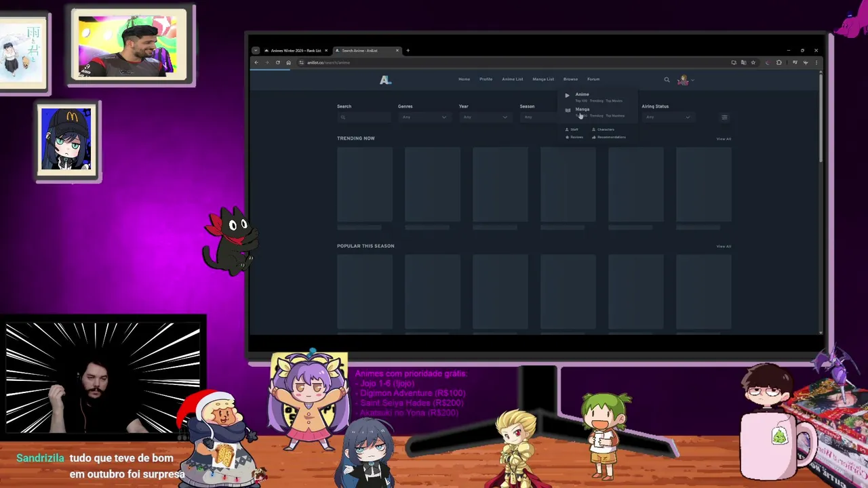Click the browser forward arrow
This screenshot has height=488, width=868.
(x=267, y=62)
